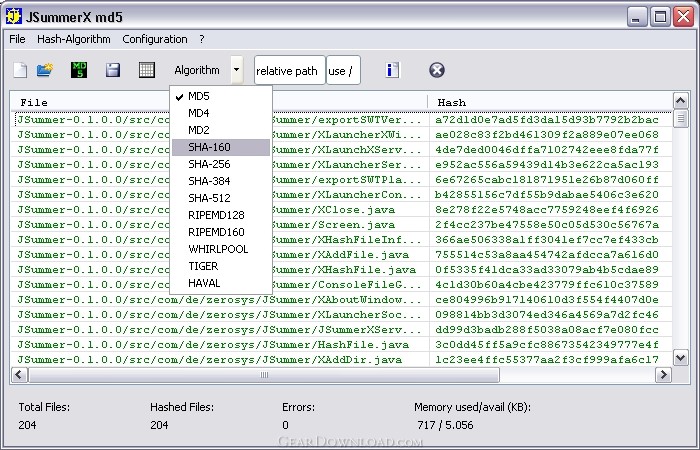700x450 pixels.
Task: Select SHA-384 in the dropdown list
Action: 221,181
